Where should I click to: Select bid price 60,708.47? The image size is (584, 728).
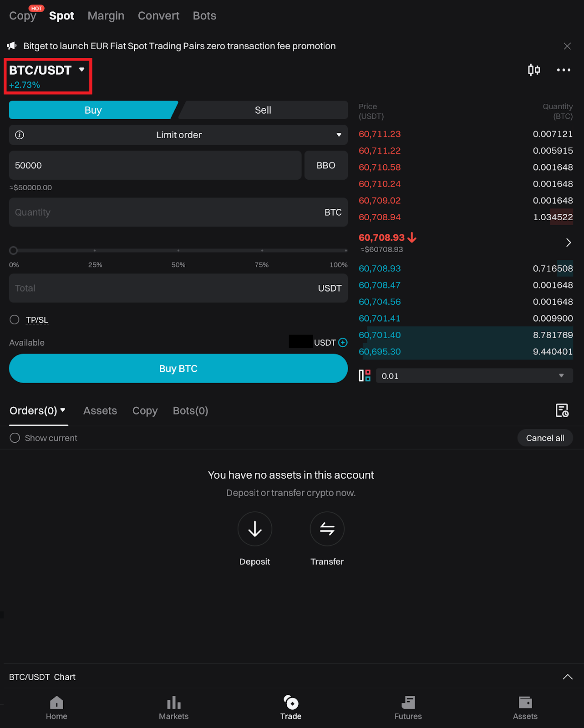pyautogui.click(x=380, y=285)
